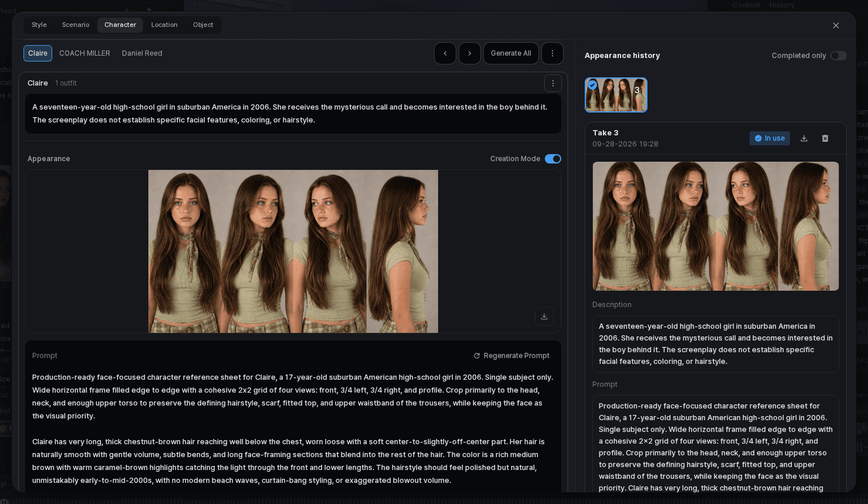Go to previous character with left chevron
The width and height of the screenshot is (868, 504).
(x=445, y=53)
